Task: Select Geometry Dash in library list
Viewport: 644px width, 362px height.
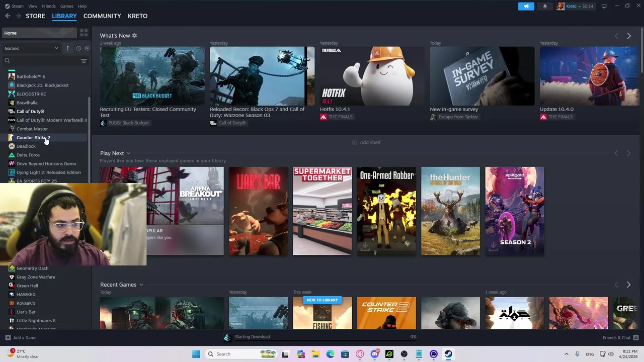Action: coord(32,268)
